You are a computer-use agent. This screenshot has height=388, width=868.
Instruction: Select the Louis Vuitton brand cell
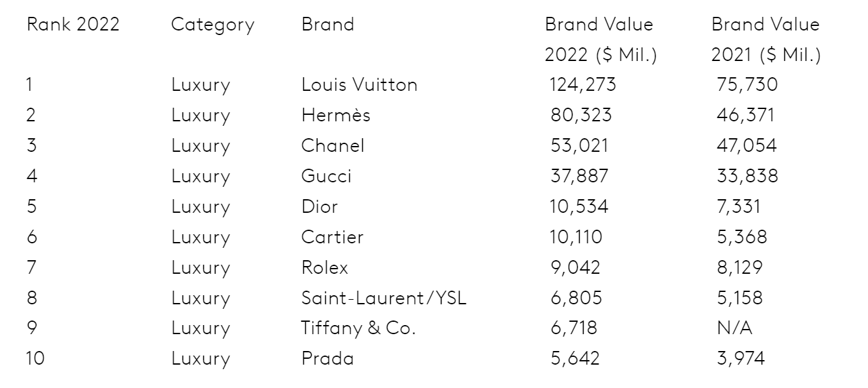click(x=360, y=85)
